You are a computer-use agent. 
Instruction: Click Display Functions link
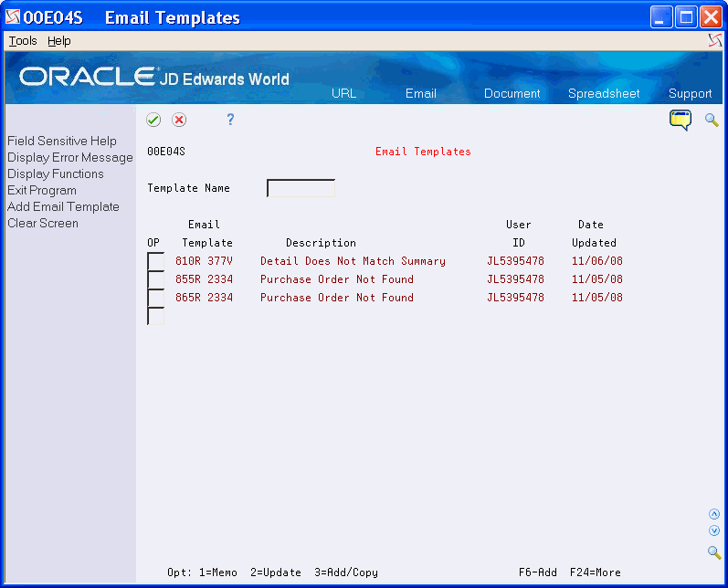click(x=55, y=173)
